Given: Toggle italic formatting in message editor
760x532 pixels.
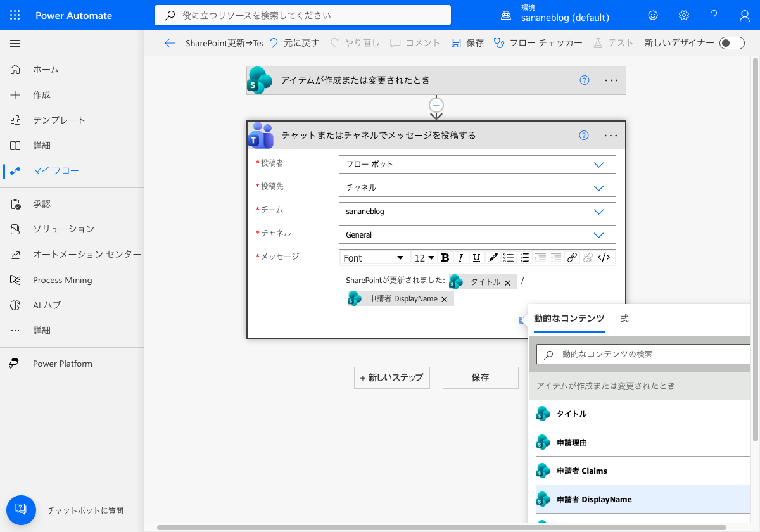Looking at the screenshot, I should click(461, 258).
